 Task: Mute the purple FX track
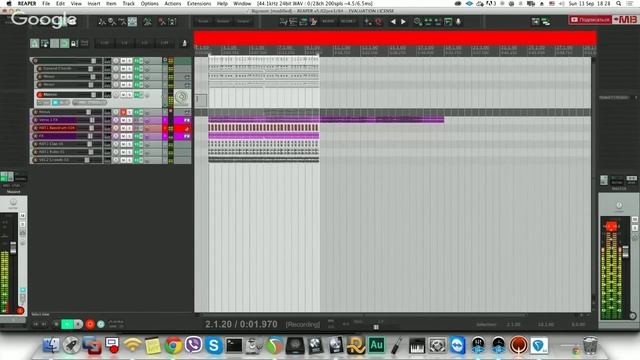[x=123, y=136]
